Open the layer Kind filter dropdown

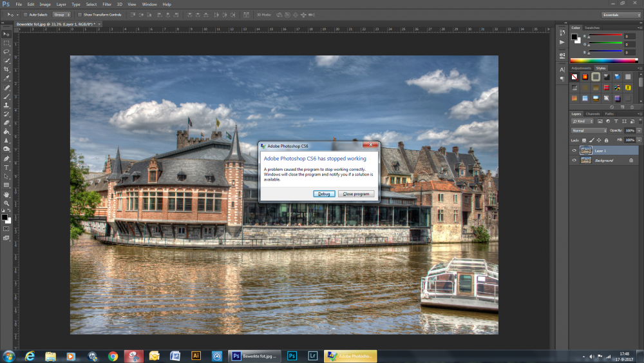pyautogui.click(x=583, y=121)
